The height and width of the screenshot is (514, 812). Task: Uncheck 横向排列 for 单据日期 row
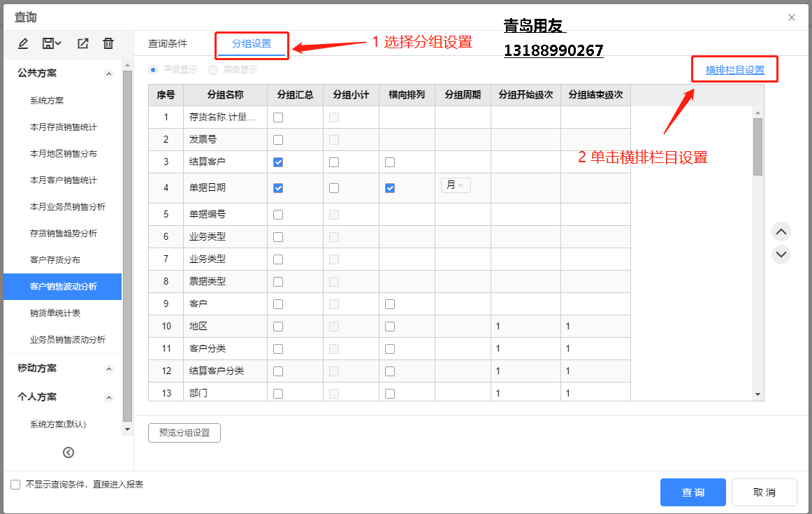[x=390, y=188]
